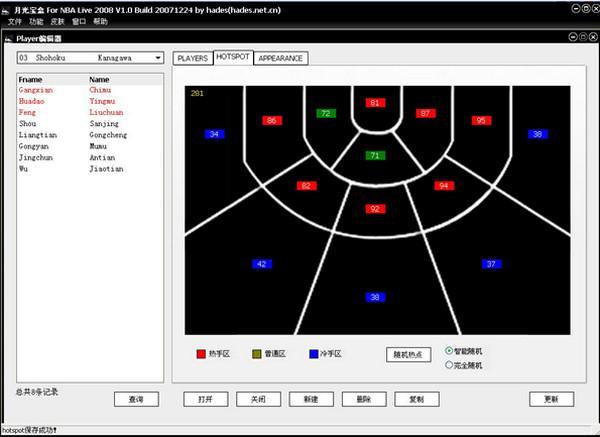This screenshot has width=600, height=437.
Task: Close the Player editor child window
Action: coord(593,37)
